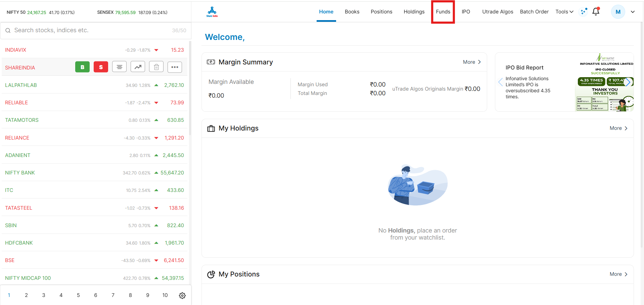
Task: Select RELIABLE in the watchlist
Action: click(94, 102)
